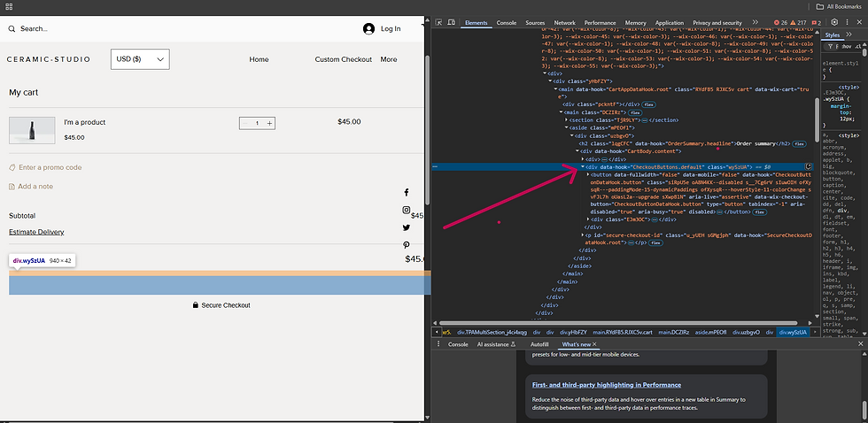Image resolution: width=868 pixels, height=423 pixels.
Task: Open the Application panel tab
Action: tap(670, 23)
